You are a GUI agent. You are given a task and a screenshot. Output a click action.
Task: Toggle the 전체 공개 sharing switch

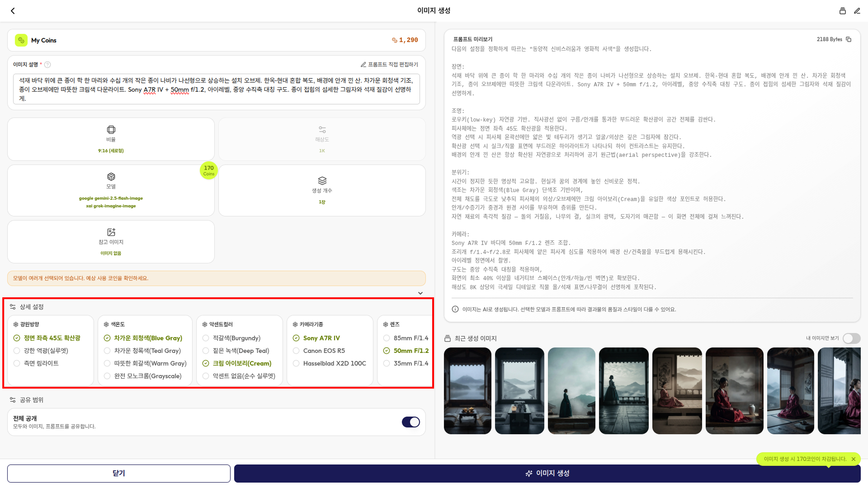[x=410, y=422]
